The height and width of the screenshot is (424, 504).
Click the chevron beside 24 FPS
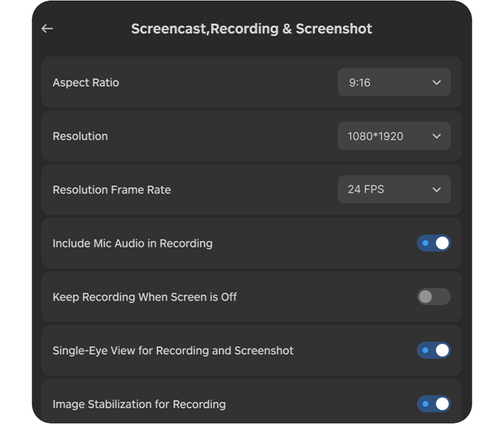tap(437, 190)
